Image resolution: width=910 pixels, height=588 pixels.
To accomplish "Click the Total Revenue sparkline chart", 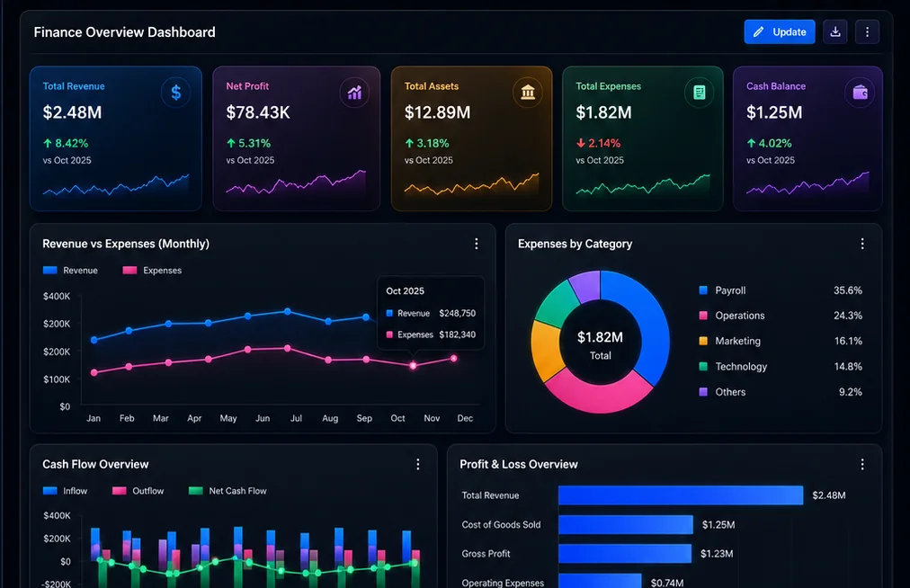I will (115, 184).
